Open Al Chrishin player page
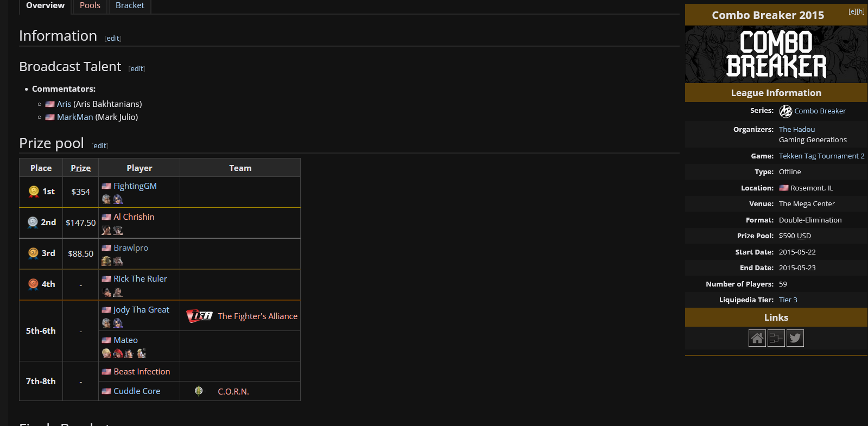 [x=134, y=217]
